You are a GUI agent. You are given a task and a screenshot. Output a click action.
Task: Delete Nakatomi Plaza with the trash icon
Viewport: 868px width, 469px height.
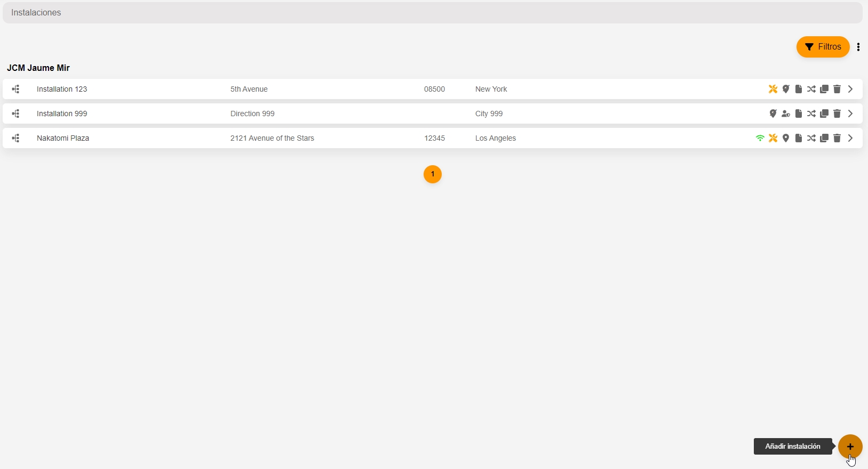click(x=837, y=138)
